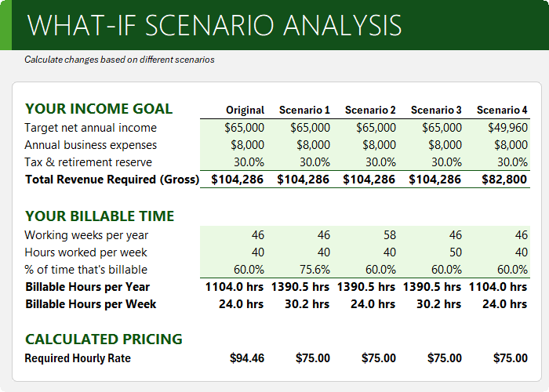The height and width of the screenshot is (392, 549).
Task: Select Scenario 2 annual business expenses $8,000
Action: click(x=379, y=145)
